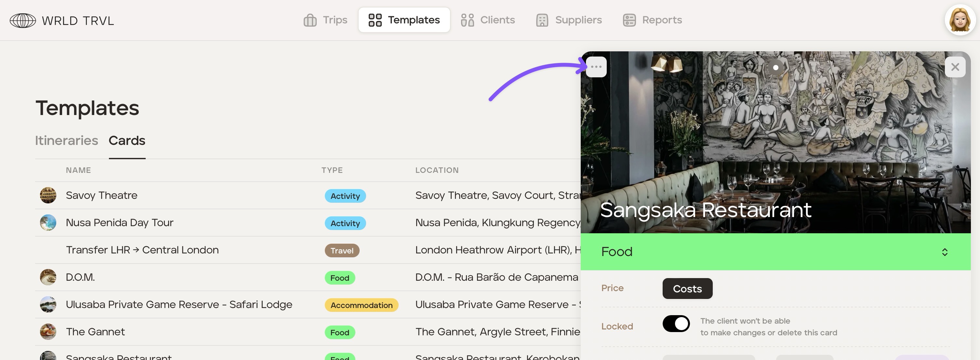Switch to the Itineraries tab
This screenshot has height=360, width=980.
pos(67,141)
